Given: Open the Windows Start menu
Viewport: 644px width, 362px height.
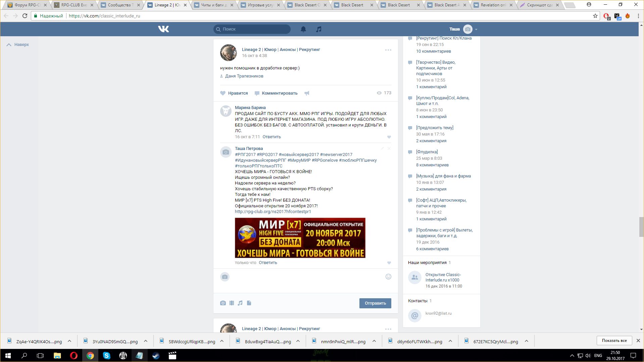Looking at the screenshot, I should coord(8,356).
